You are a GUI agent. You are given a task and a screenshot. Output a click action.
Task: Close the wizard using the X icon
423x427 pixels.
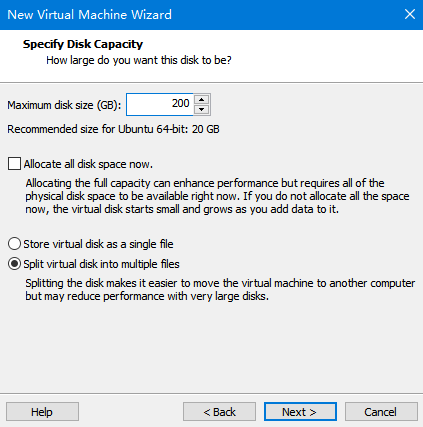(x=410, y=14)
